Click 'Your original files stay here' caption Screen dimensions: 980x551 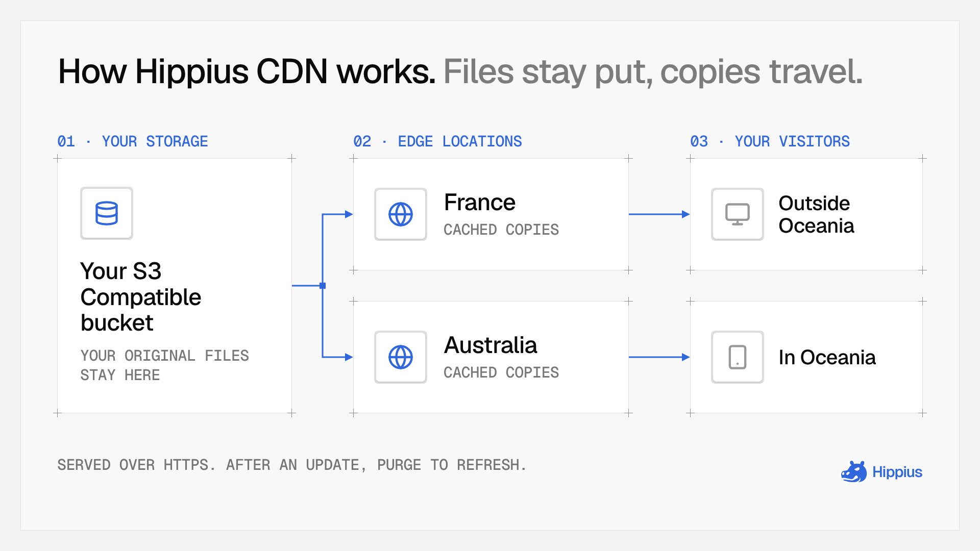164,365
